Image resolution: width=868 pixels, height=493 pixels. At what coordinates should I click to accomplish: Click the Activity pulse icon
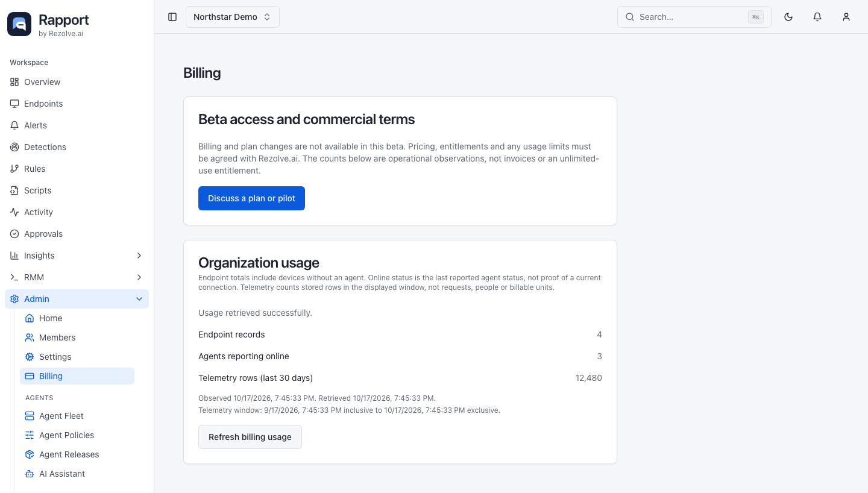click(x=14, y=212)
